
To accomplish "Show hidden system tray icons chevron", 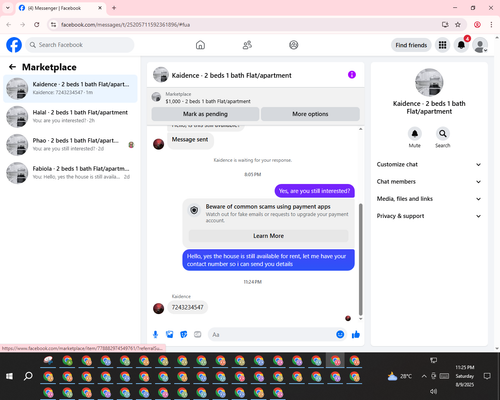I will [424, 376].
